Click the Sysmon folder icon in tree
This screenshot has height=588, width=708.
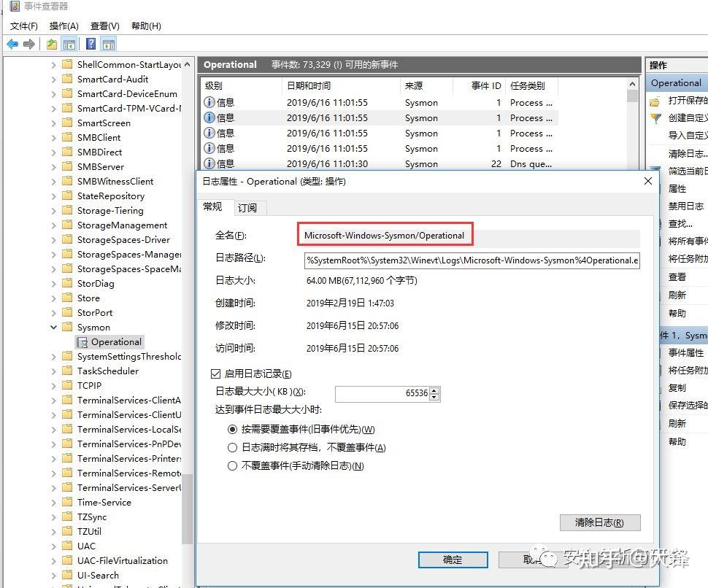tap(67, 327)
